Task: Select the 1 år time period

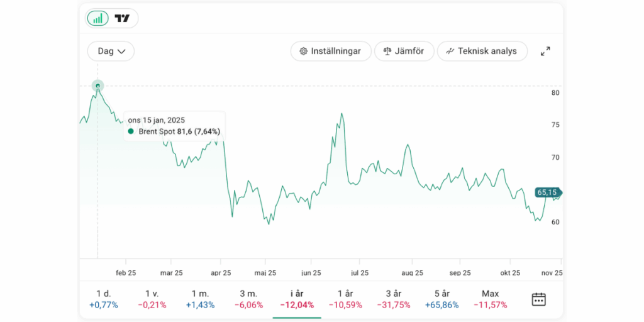Action: [345, 299]
